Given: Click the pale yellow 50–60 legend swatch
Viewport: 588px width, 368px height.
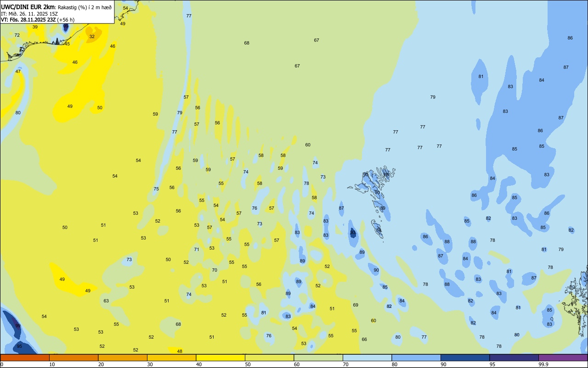Looking at the screenshot, I should (x=269, y=357).
